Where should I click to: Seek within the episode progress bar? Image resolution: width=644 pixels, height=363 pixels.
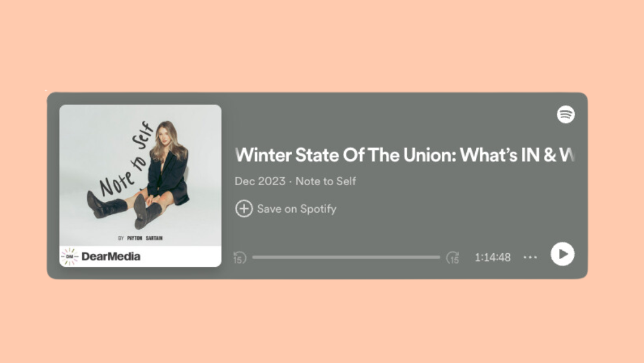(346, 257)
